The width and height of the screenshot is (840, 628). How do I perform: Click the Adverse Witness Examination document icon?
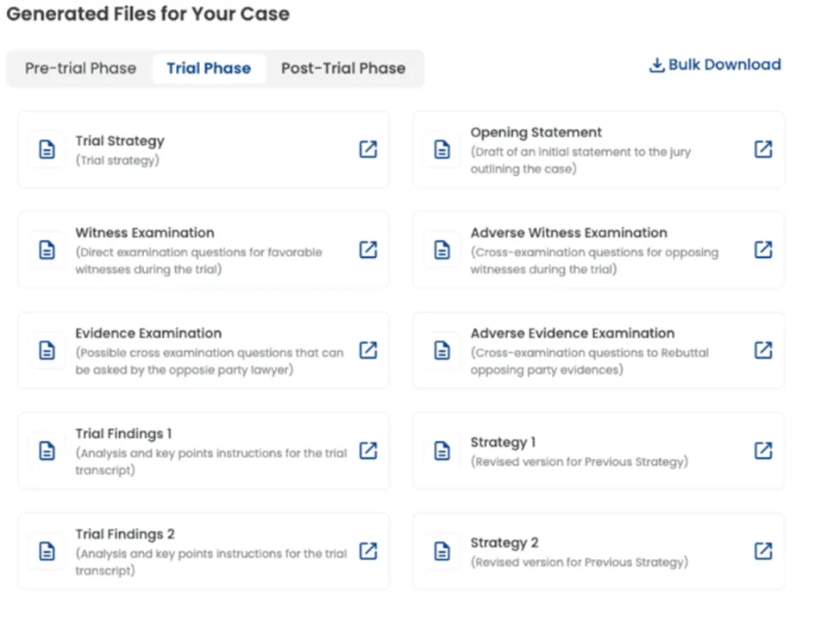click(x=442, y=249)
